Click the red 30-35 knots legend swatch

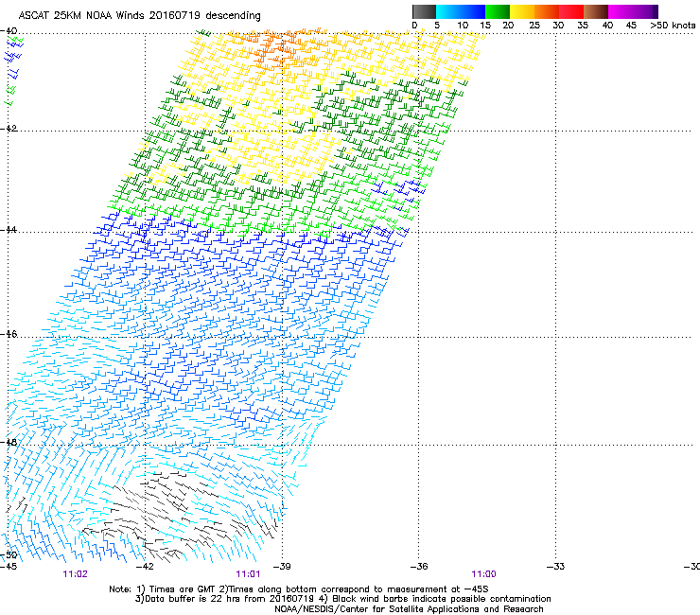570,11
